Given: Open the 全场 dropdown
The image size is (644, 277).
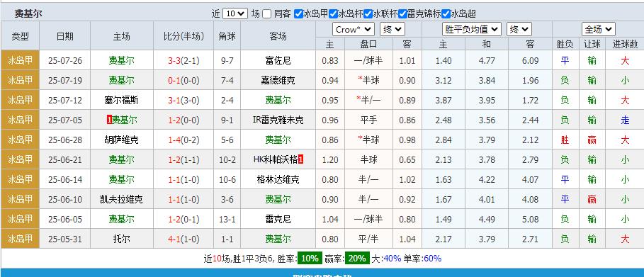Looking at the screenshot, I should pos(599,29).
